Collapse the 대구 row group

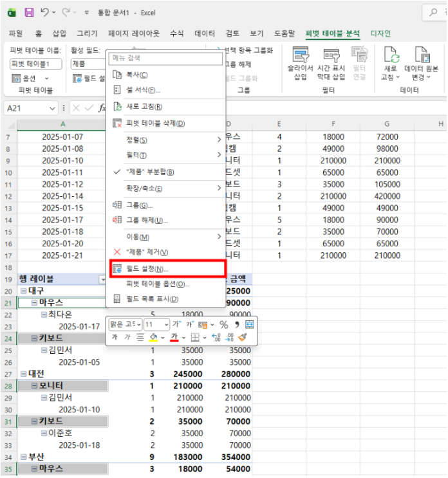[x=23, y=291]
